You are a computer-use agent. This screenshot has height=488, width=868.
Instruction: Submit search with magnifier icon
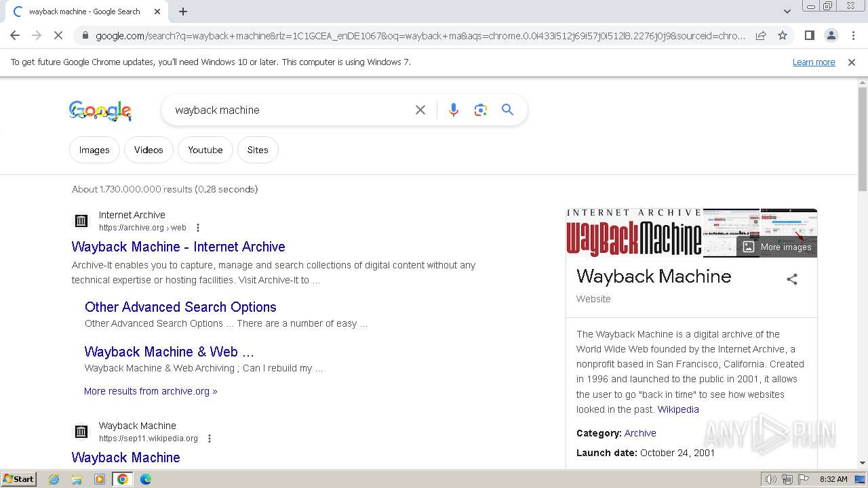(508, 110)
